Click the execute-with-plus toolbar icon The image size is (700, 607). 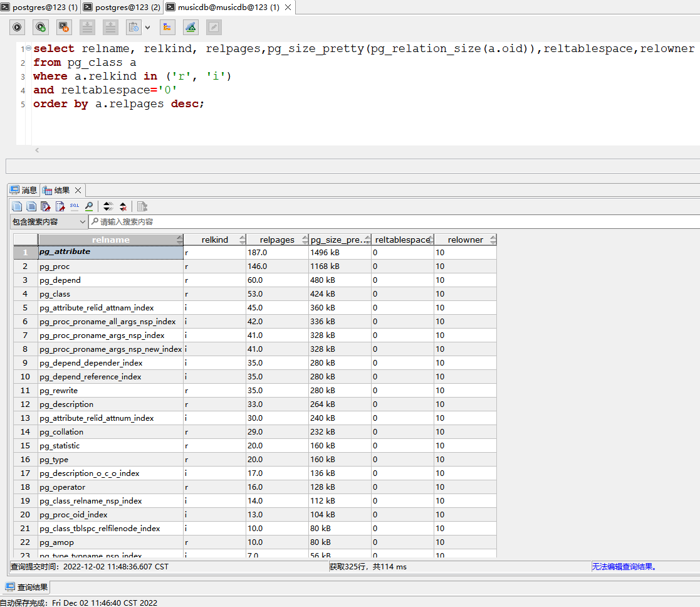tap(41, 27)
